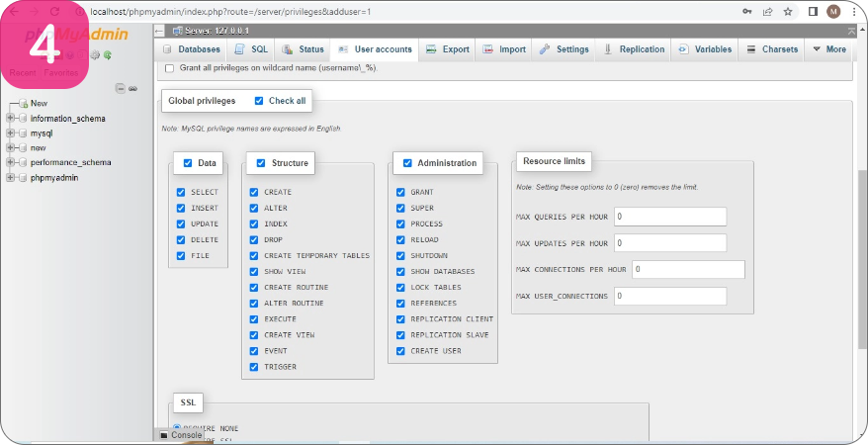This screenshot has width=868, height=445.
Task: Expand the phpmyadmin tree node
Action: (10, 178)
